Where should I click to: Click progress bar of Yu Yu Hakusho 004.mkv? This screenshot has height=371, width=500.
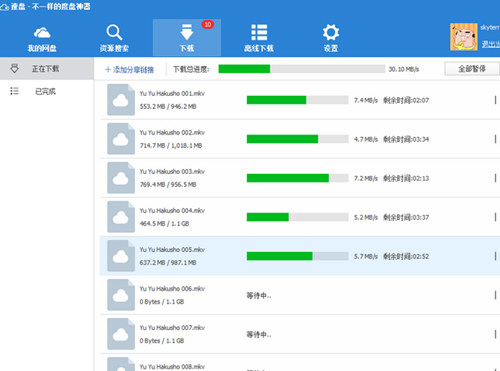(x=297, y=217)
